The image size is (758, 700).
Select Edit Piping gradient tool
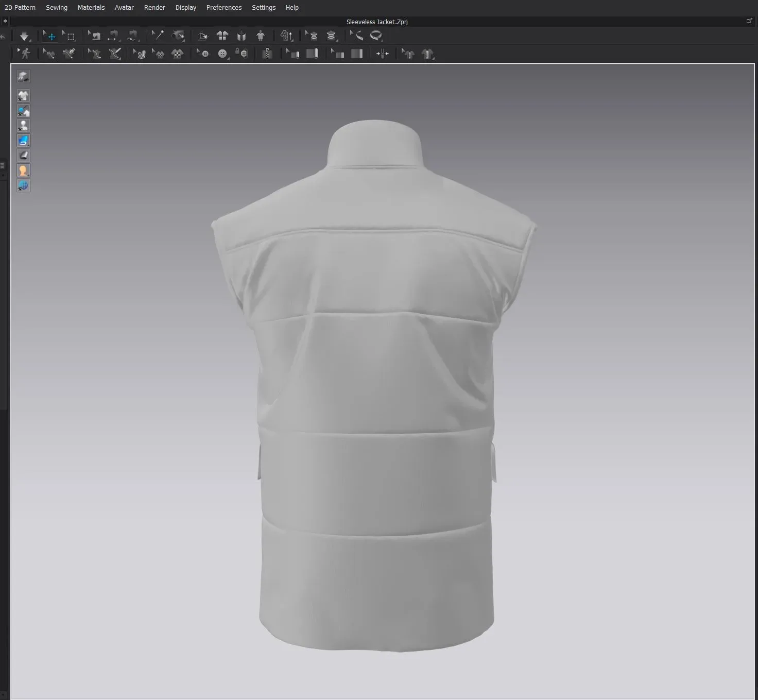click(x=337, y=54)
